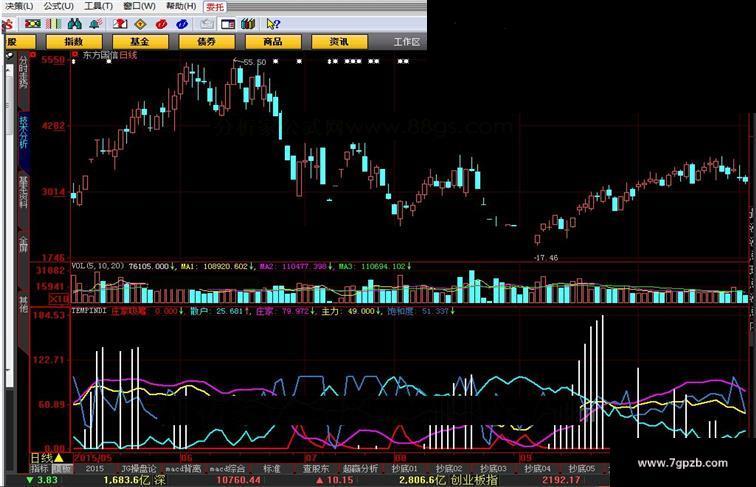Select the 抄底03 indicator tab

[493, 468]
